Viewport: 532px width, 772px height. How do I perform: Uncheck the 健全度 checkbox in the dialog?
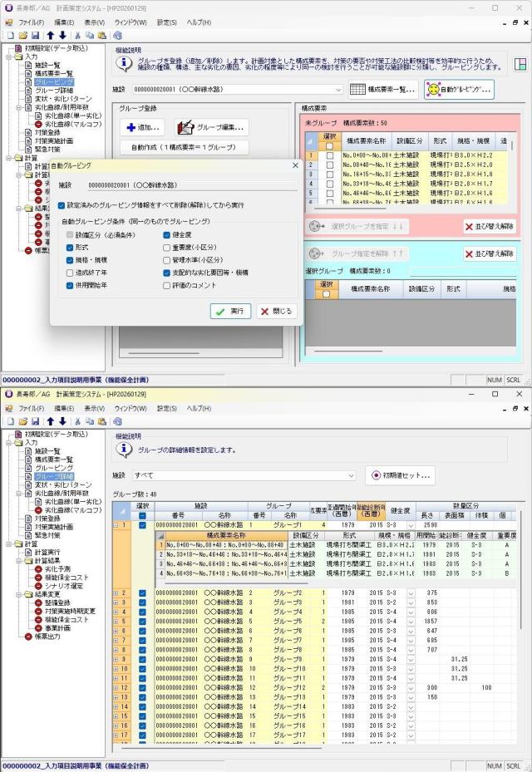coord(166,235)
